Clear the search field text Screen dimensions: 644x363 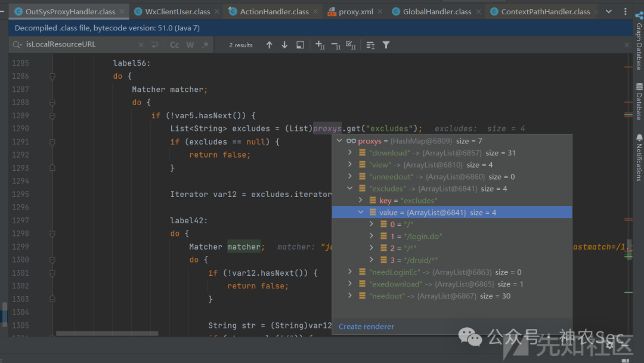pos(141,45)
